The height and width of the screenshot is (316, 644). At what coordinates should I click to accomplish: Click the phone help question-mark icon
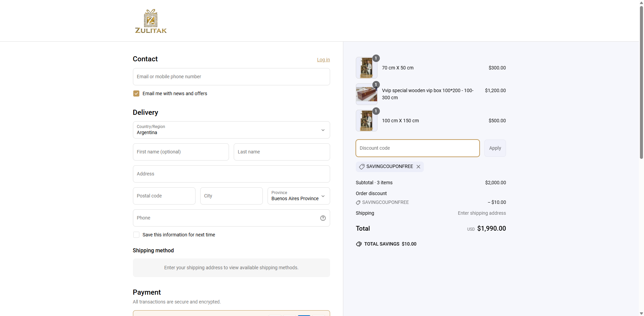click(x=323, y=218)
